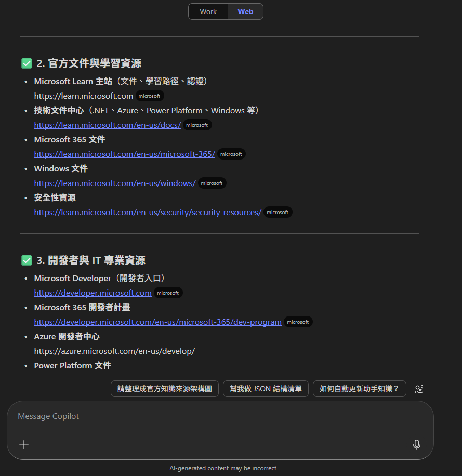462x476 pixels.
Task: Open the microsoft-365 documentation link
Action: click(124, 154)
